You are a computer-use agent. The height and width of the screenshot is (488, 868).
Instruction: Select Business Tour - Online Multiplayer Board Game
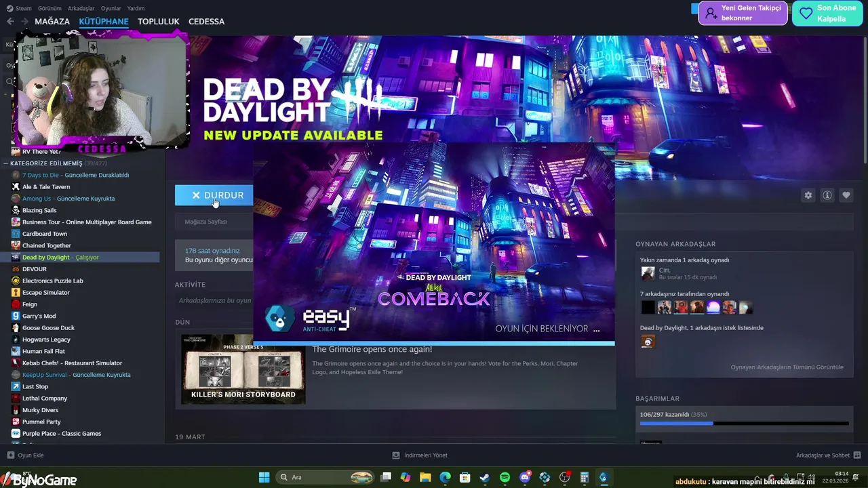[x=87, y=222]
